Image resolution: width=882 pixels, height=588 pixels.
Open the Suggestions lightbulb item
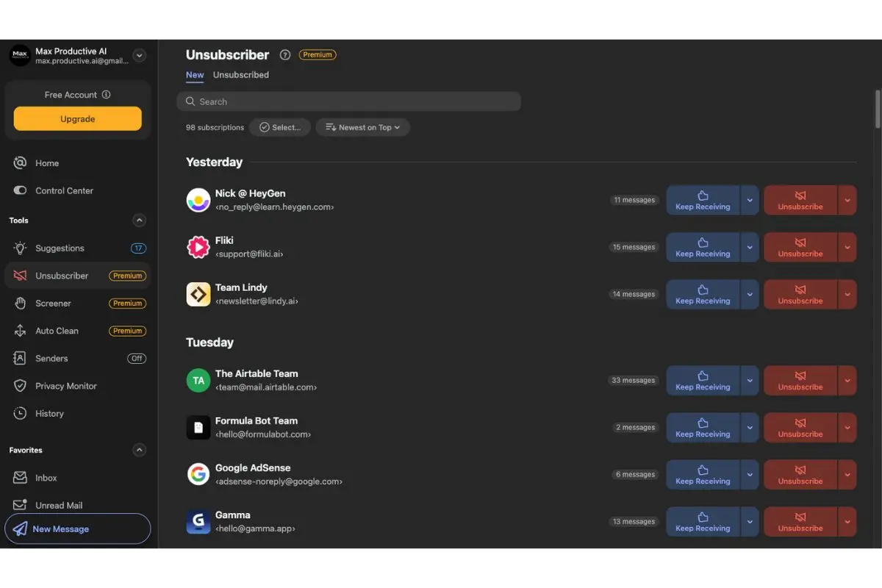(77, 248)
